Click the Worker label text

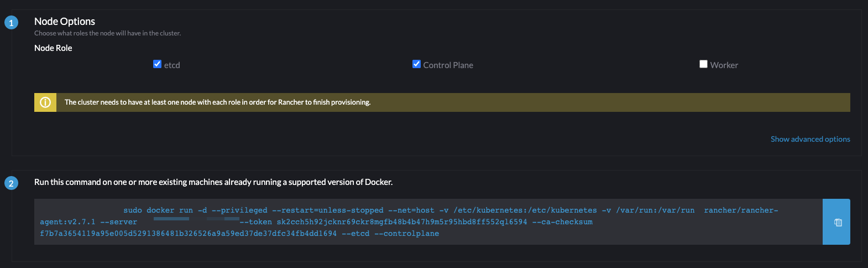[724, 65]
